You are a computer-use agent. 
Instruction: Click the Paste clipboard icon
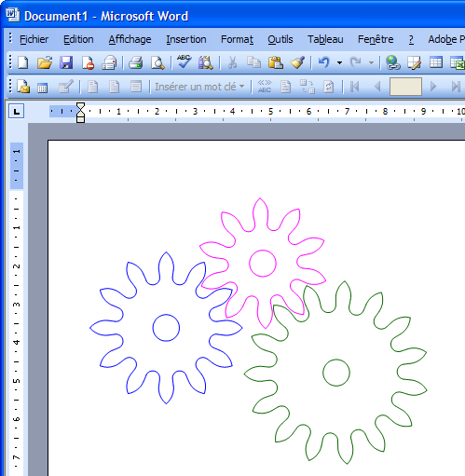[276, 62]
